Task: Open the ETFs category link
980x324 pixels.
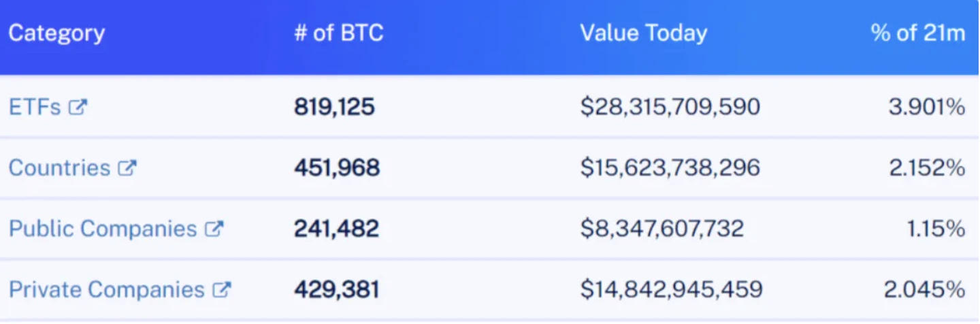Action: pyautogui.click(x=35, y=107)
